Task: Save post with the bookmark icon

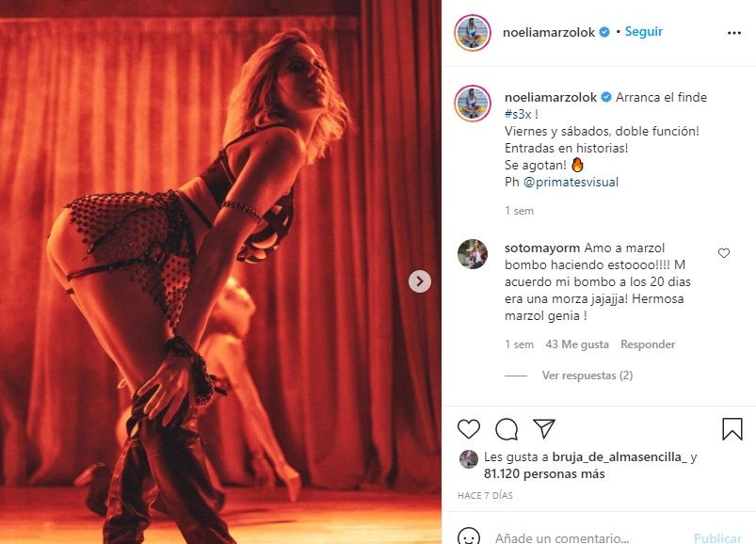Action: click(x=732, y=429)
